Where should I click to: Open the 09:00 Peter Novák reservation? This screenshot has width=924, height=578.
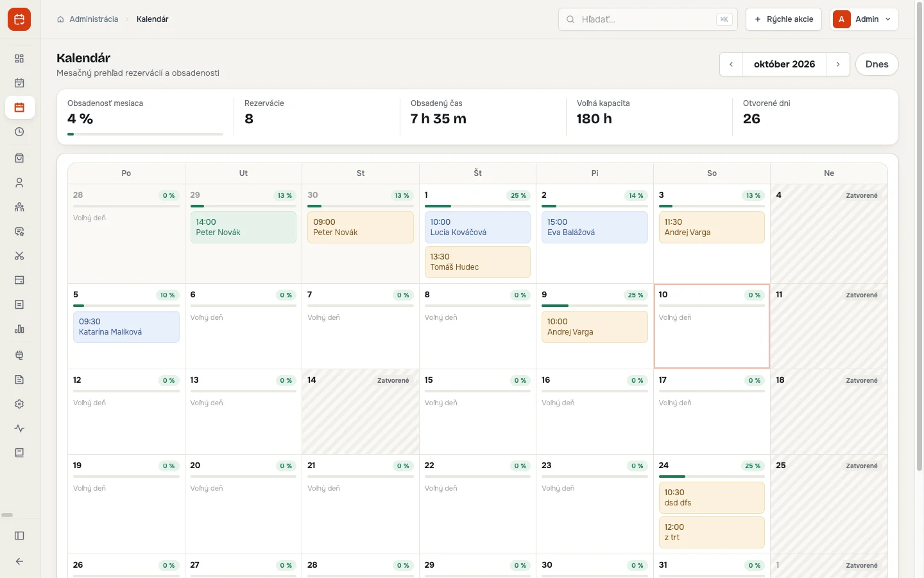click(x=361, y=227)
